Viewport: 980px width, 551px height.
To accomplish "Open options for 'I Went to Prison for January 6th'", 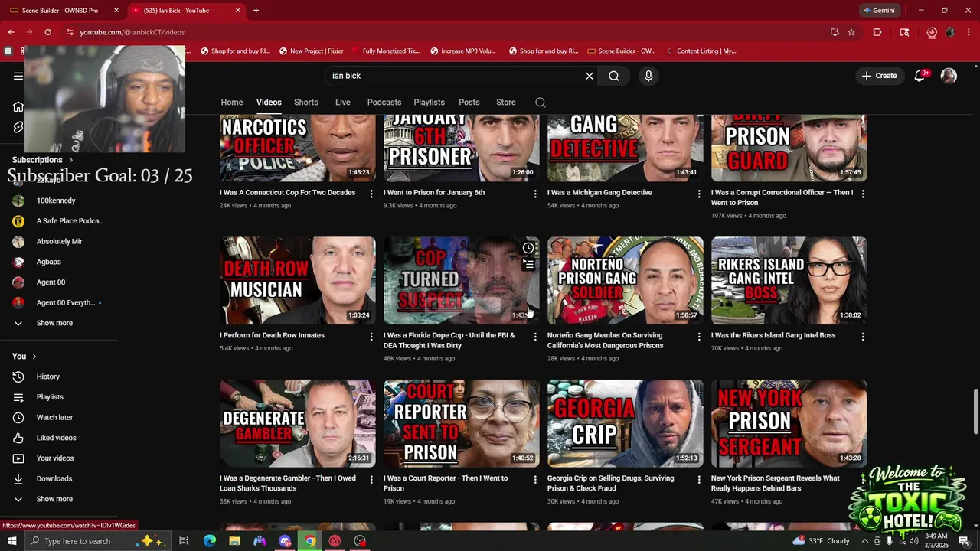I will click(535, 194).
